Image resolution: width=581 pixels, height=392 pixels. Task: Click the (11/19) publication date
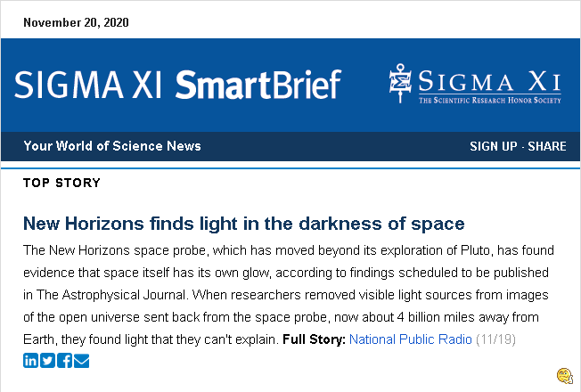click(x=495, y=339)
